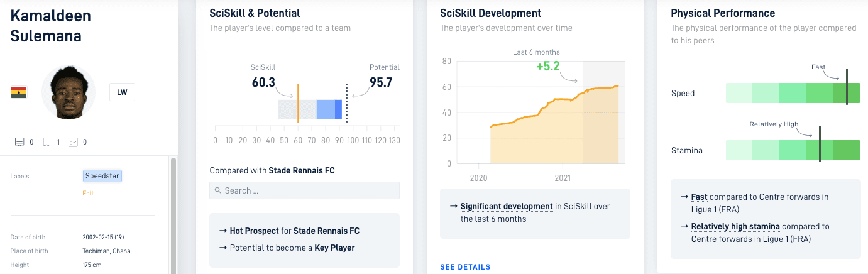Image resolution: width=868 pixels, height=274 pixels.
Task: Click the Kamaldeen Sulemana name heading
Action: point(51,26)
